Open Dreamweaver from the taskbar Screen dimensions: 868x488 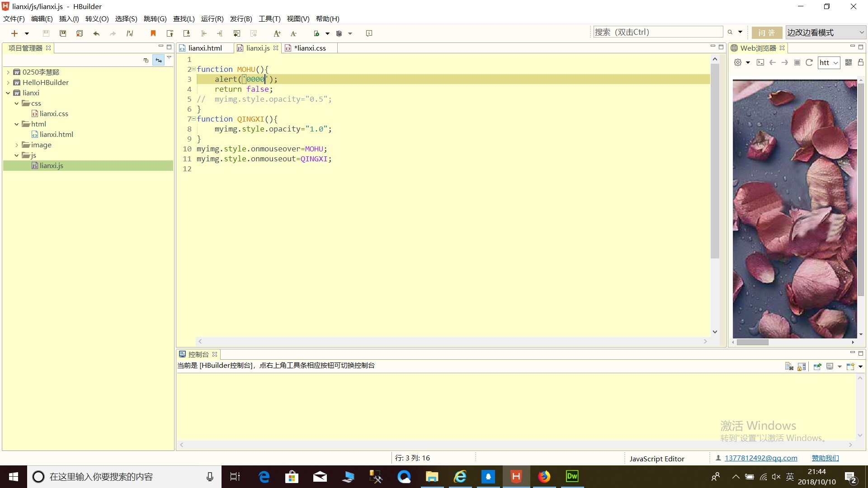click(x=572, y=477)
